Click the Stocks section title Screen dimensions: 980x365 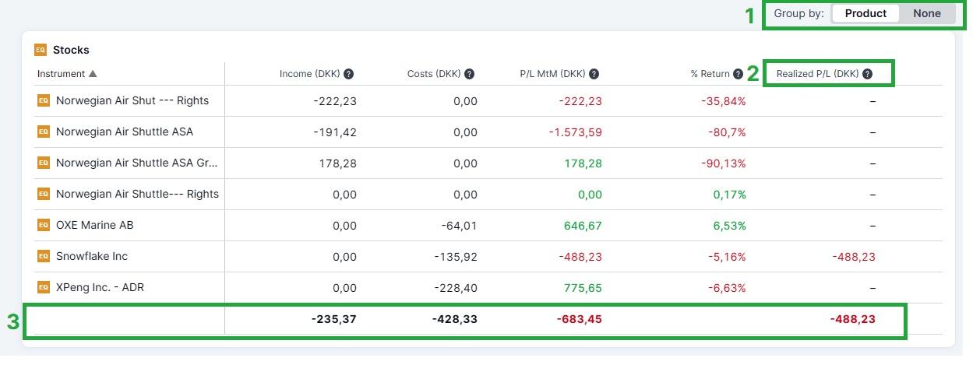(71, 50)
